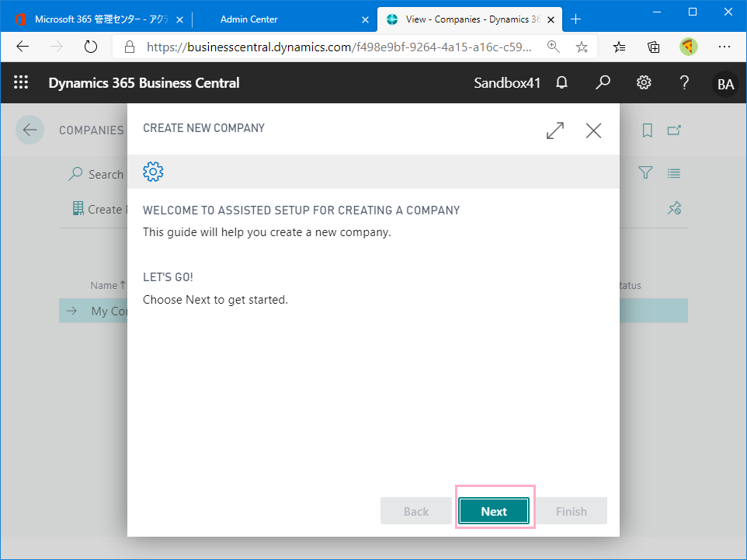The height and width of the screenshot is (560, 747).
Task: Open the app launcher waffle icon
Action: point(21,82)
